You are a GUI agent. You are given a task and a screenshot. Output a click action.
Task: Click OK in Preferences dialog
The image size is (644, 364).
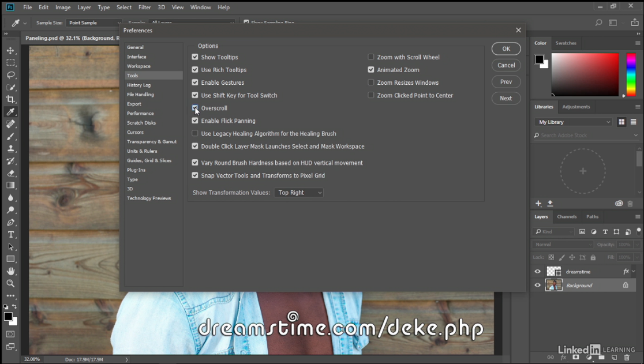506,49
